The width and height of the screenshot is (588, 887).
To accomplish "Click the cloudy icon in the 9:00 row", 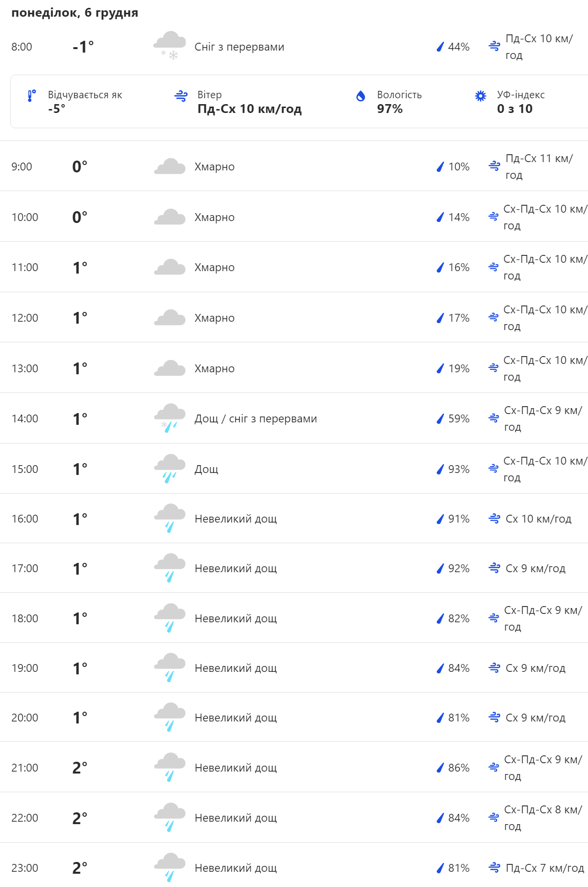I will pyautogui.click(x=169, y=167).
